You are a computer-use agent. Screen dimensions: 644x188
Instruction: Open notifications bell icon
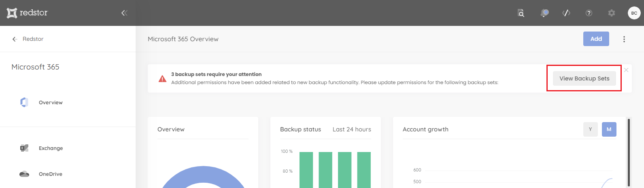pos(544,13)
